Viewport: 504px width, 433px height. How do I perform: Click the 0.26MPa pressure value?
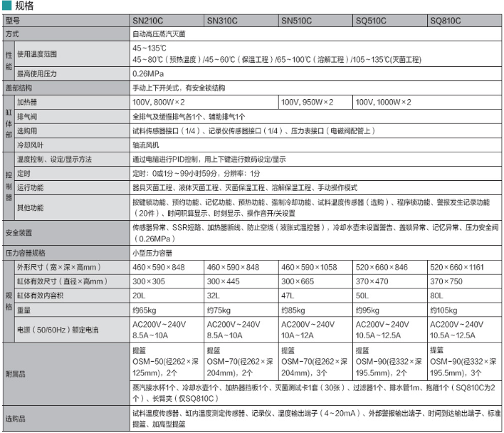point(148,74)
